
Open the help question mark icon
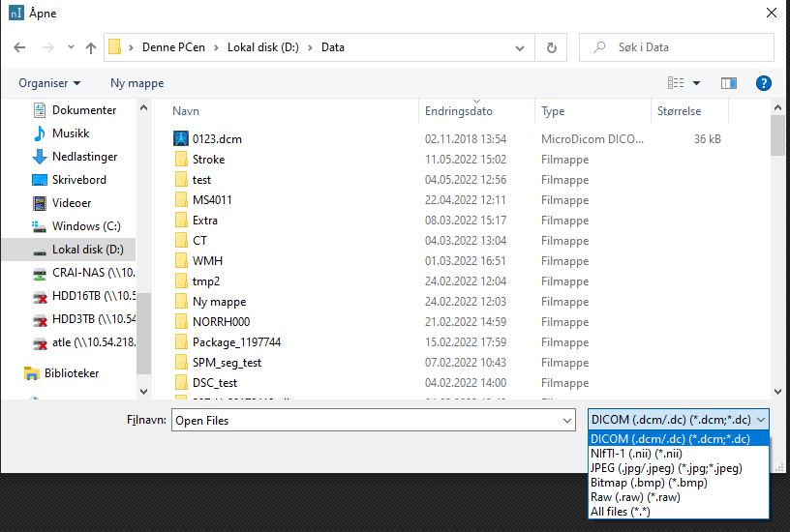tap(763, 83)
